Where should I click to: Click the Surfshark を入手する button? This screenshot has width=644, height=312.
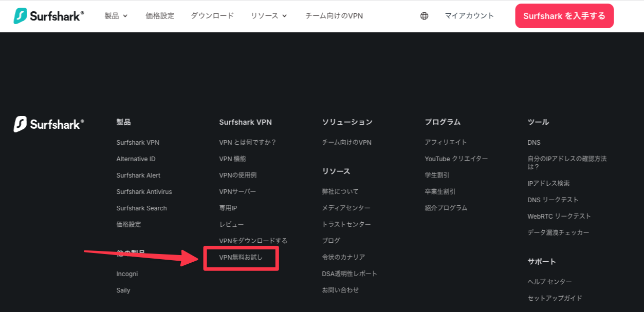pyautogui.click(x=564, y=16)
